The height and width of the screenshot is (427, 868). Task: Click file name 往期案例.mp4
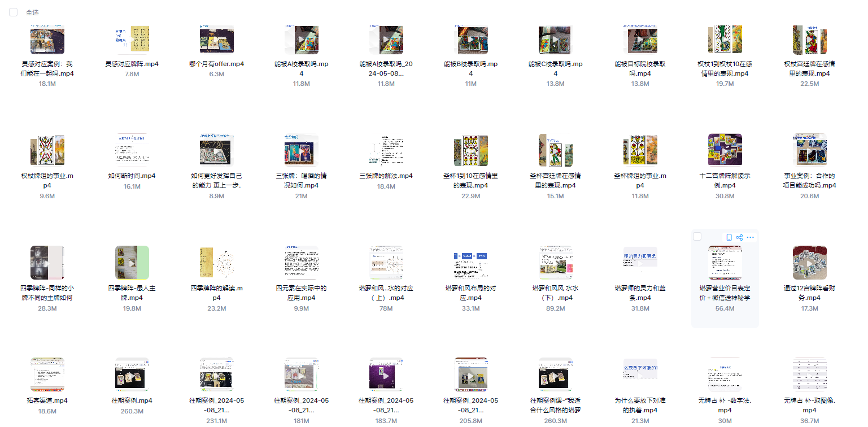(x=132, y=400)
